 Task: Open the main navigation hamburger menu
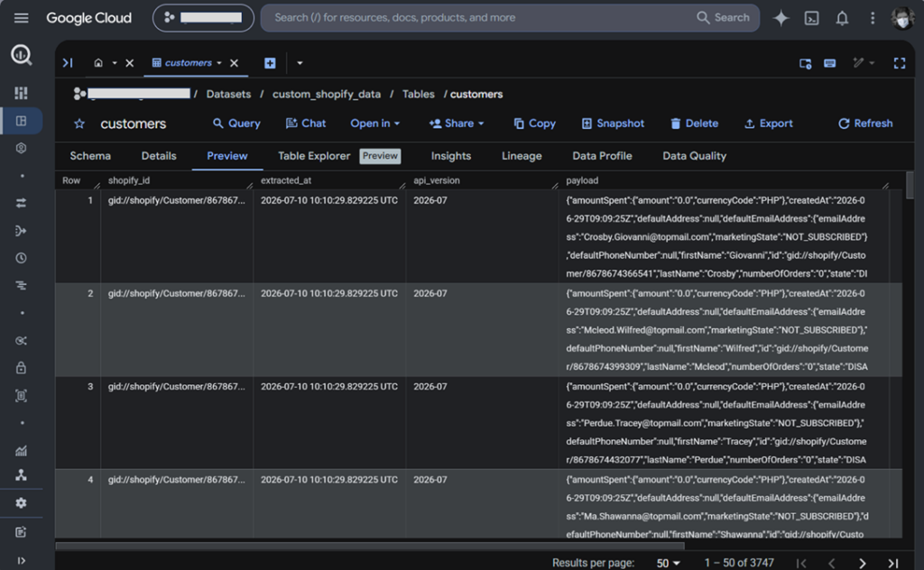22,18
